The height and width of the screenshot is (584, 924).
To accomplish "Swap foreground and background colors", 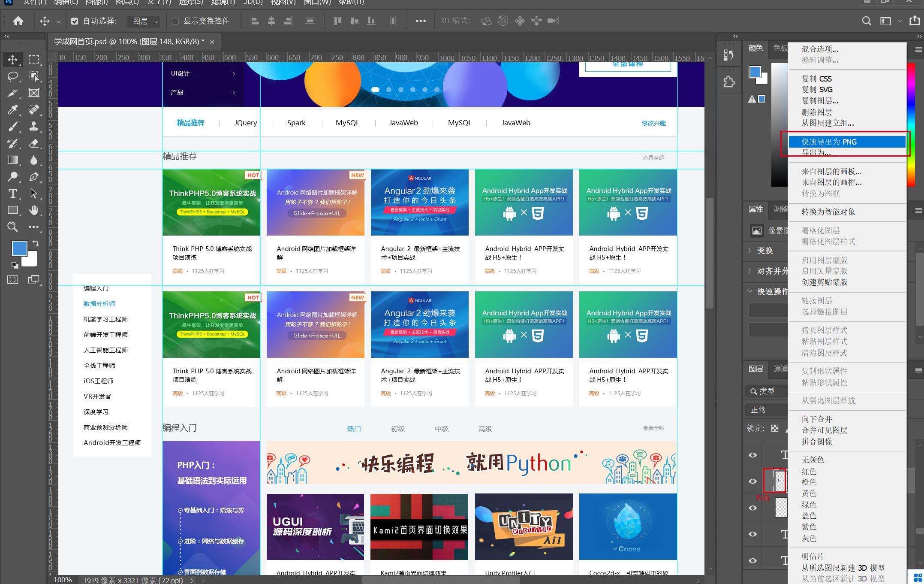I will pos(36,243).
